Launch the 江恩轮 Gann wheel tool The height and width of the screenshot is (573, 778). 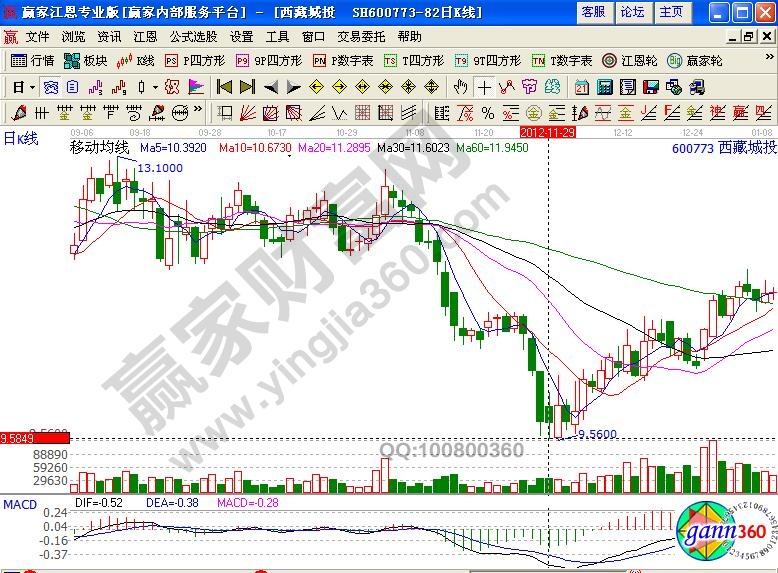click(x=628, y=60)
